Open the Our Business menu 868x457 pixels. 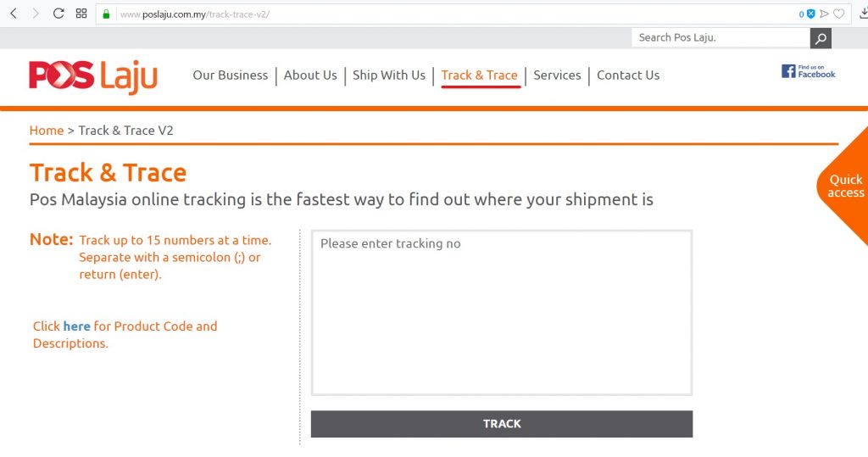point(231,75)
